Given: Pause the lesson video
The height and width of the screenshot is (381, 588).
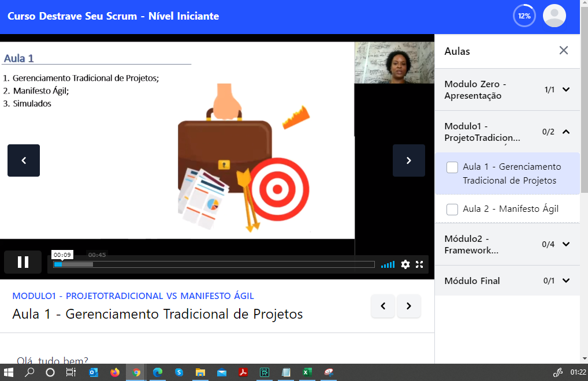Looking at the screenshot, I should pyautogui.click(x=23, y=262).
